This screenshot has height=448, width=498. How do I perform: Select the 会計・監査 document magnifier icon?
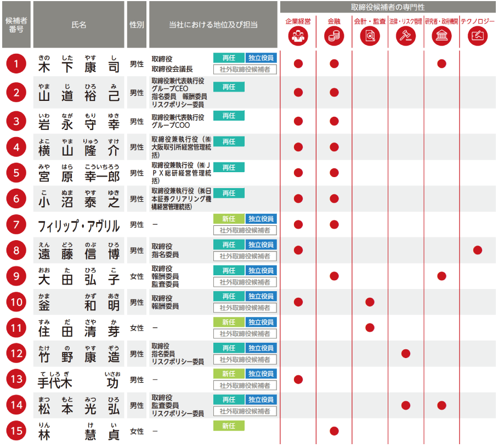coord(370,36)
